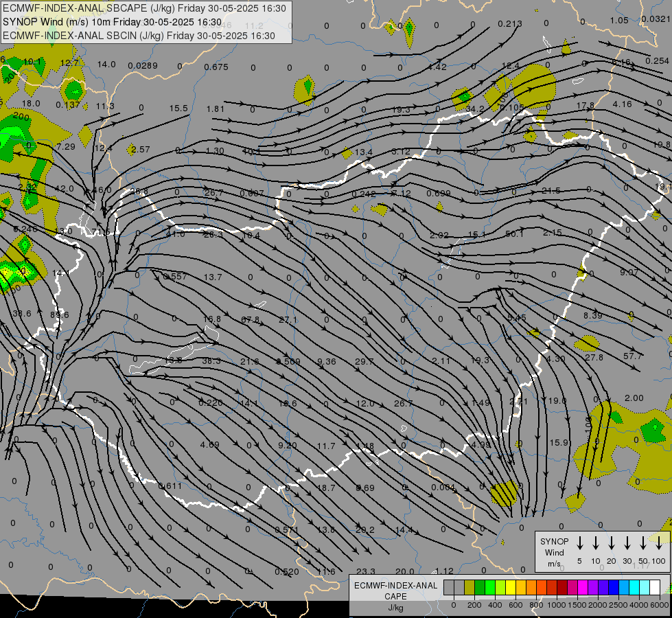Select the SYNOP Wind 10m header line
The width and height of the screenshot is (672, 618).
(x=113, y=22)
